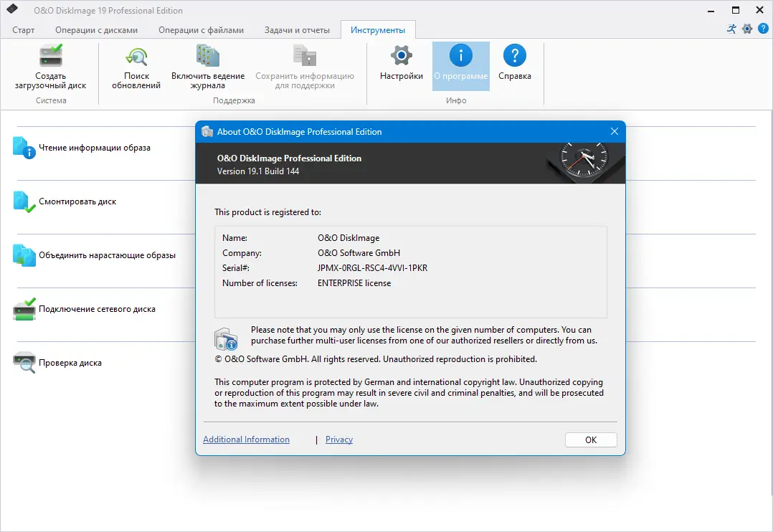Screen dimensions: 773x532
Task: Click Name value O&O DiskImage
Action: [348, 238]
